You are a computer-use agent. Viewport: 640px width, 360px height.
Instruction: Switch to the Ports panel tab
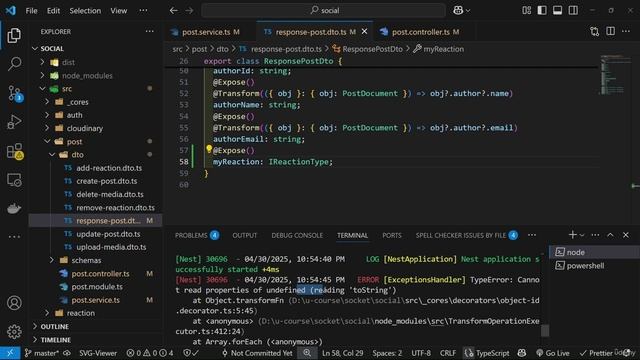392,236
